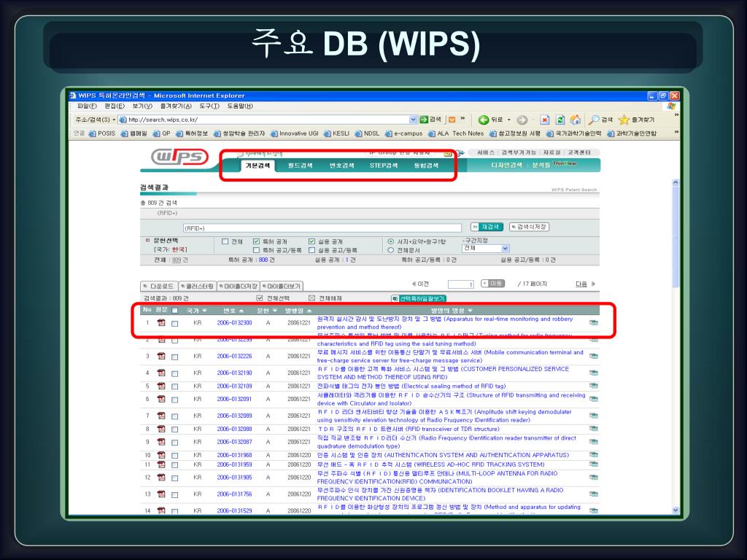Open the 구간지정 전체 dropdown
This screenshot has height=560, width=747.
485,249
